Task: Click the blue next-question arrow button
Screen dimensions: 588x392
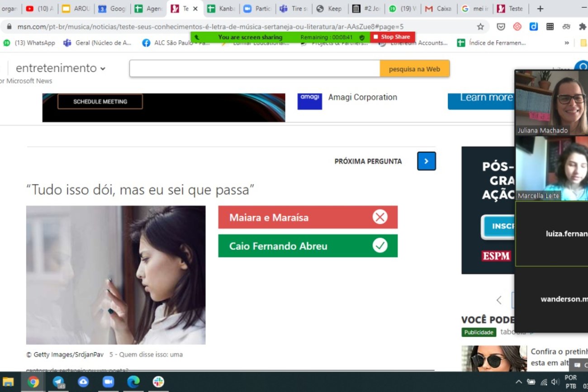Action: [426, 161]
